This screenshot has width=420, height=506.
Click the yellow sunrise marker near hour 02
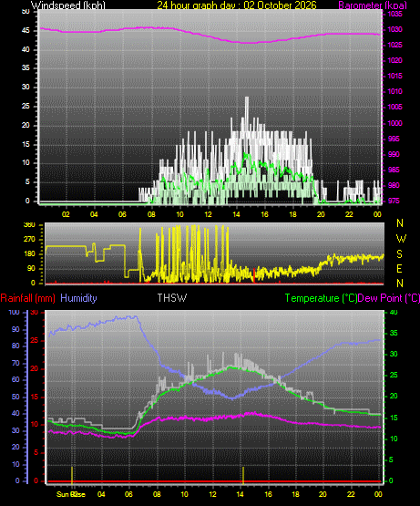(72, 475)
